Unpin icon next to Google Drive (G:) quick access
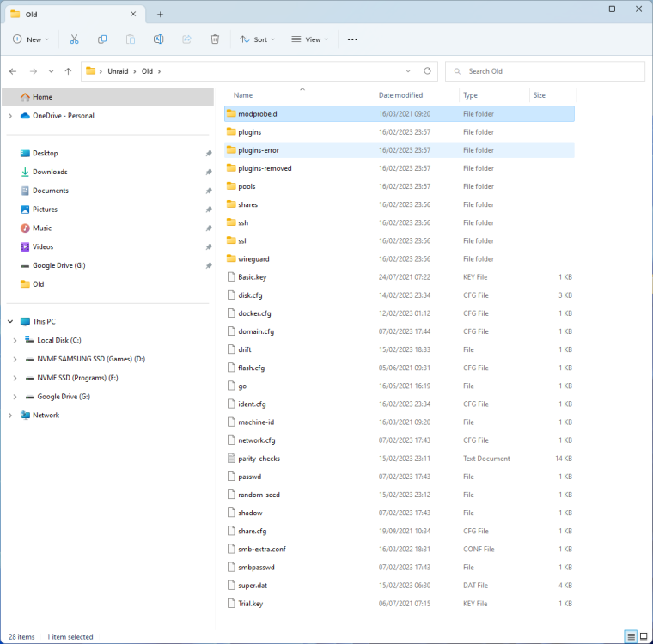 209,265
